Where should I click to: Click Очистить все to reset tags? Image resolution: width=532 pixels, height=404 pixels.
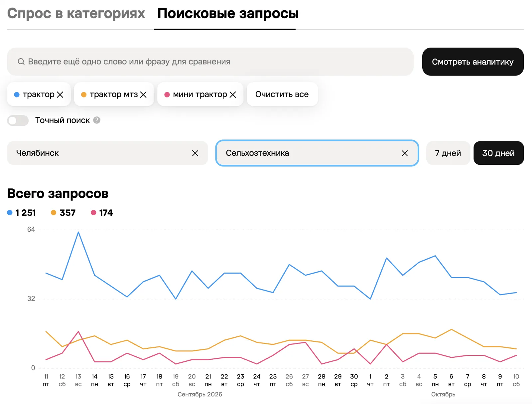(x=282, y=94)
